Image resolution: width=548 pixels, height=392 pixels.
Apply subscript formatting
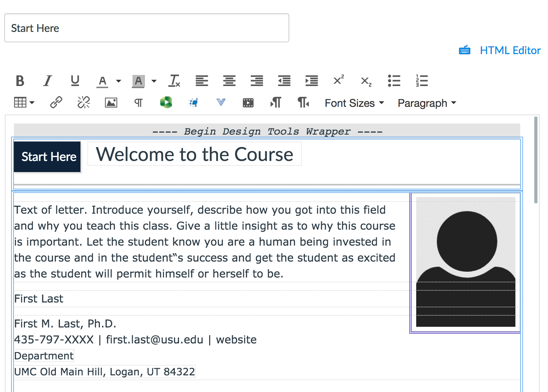[366, 82]
